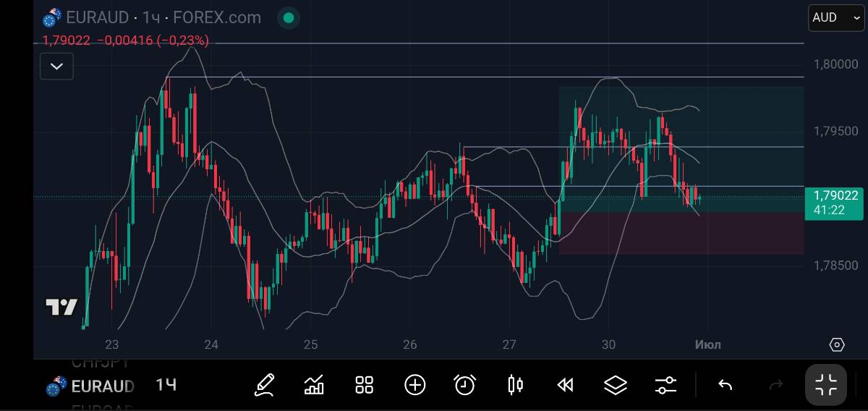Exit fullscreen chart mode
The height and width of the screenshot is (411, 868).
click(x=825, y=384)
